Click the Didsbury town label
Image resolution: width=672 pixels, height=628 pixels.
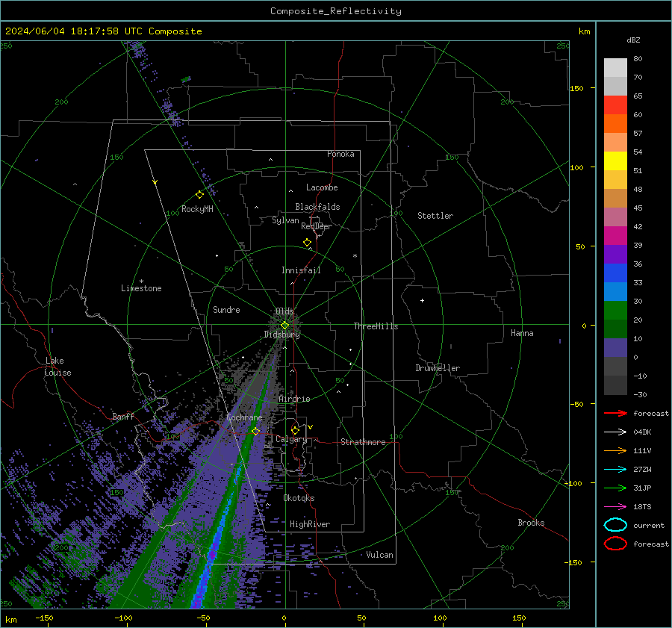pyautogui.click(x=281, y=335)
